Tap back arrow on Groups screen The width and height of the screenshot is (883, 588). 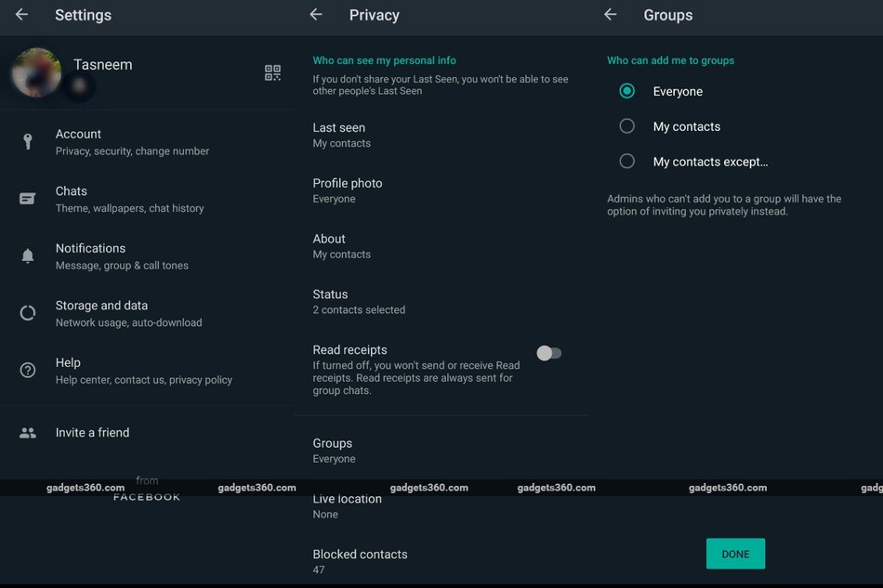coord(611,15)
